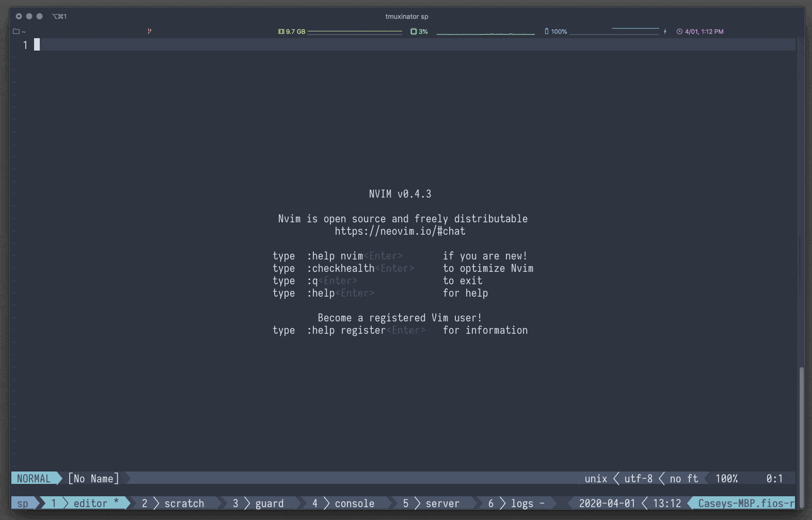Click the '100%' statusline scroll percentage

click(x=726, y=478)
